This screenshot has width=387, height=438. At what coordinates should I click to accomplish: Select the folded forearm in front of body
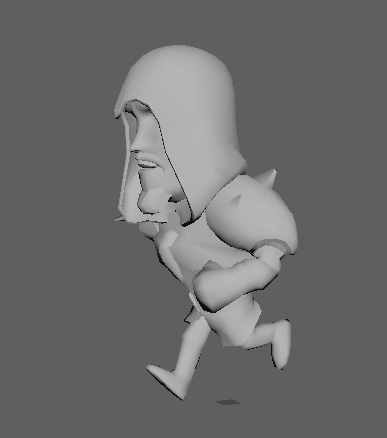[233, 282]
